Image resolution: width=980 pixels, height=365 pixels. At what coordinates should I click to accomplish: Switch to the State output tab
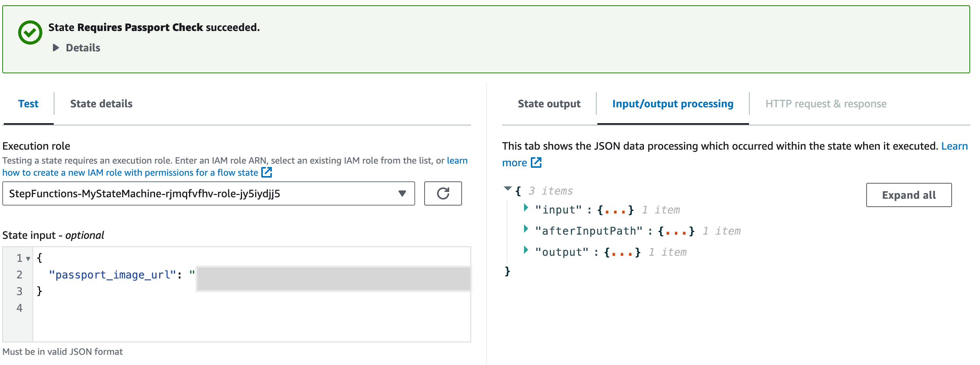[549, 104]
